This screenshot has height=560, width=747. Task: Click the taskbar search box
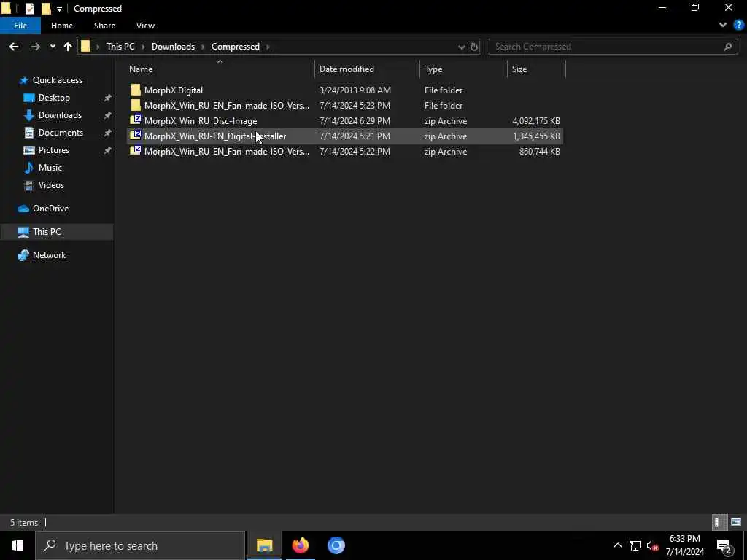coord(141,545)
